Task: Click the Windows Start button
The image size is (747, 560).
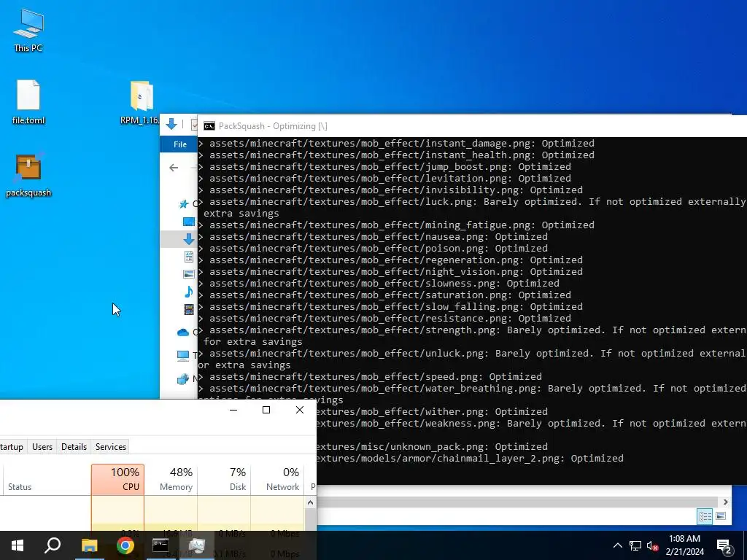Action: pyautogui.click(x=18, y=545)
